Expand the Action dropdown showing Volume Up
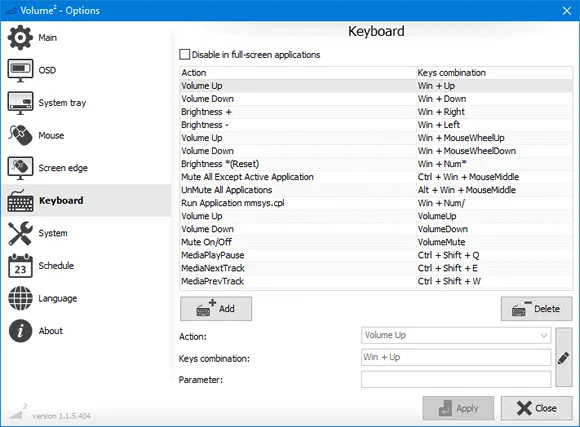This screenshot has height=427, width=580. [456, 335]
